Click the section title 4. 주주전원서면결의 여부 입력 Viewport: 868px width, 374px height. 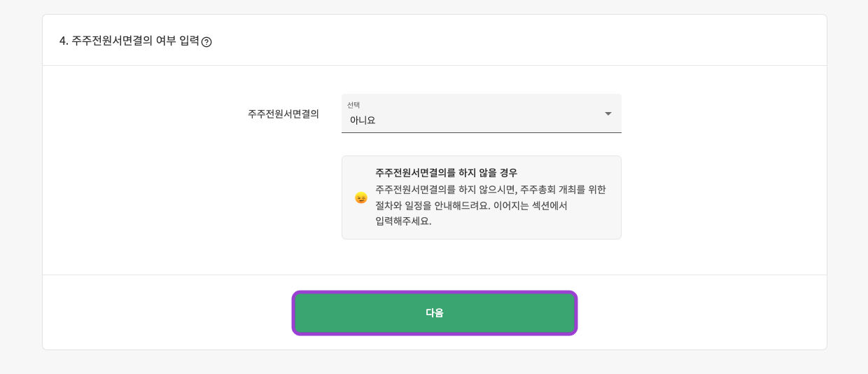(x=129, y=41)
